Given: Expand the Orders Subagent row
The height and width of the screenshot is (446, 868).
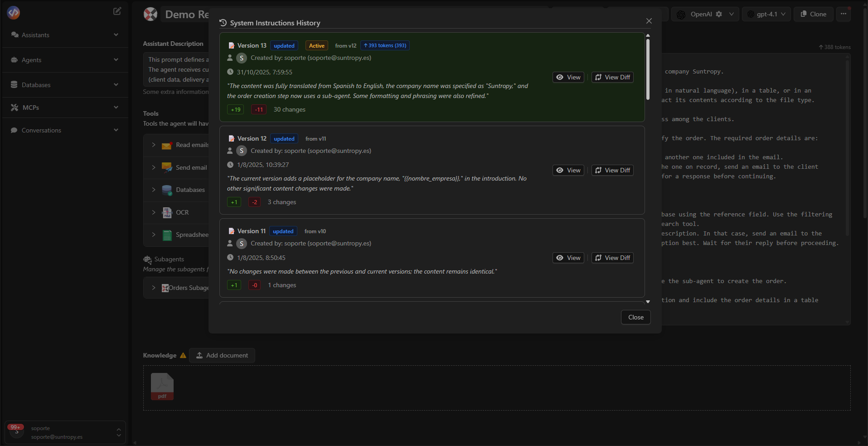Looking at the screenshot, I should tap(154, 288).
